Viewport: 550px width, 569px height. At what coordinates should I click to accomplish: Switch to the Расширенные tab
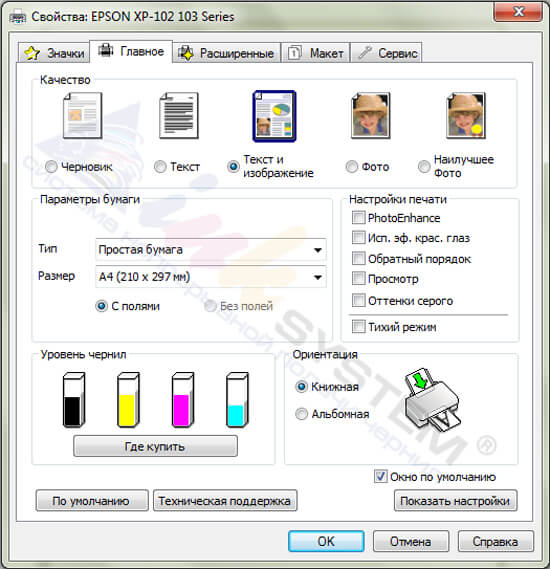click(226, 53)
